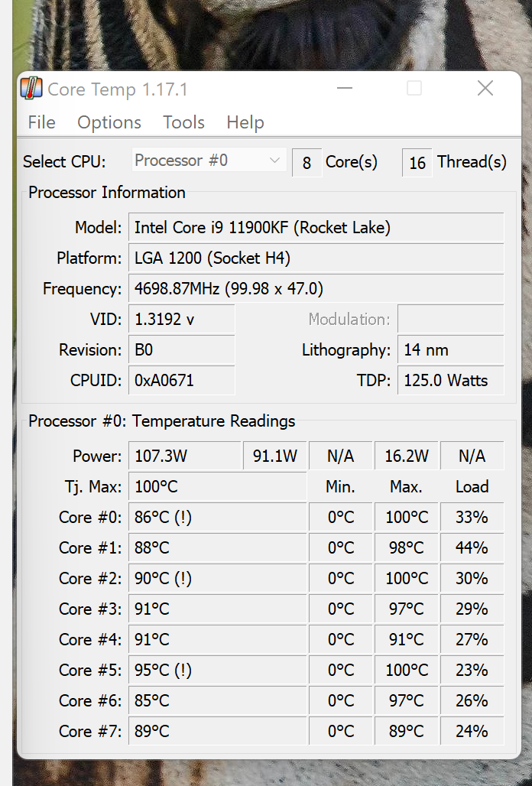Viewport: 532px width, 786px height.
Task: Click the B0 revision value
Action: tap(181, 350)
